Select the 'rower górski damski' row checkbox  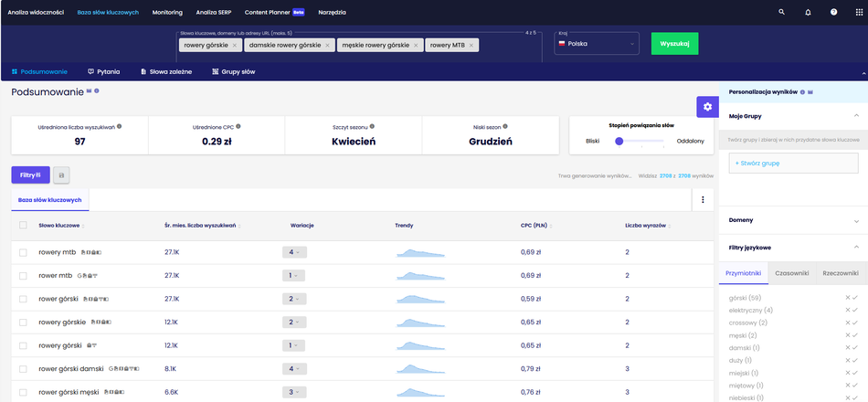pyautogui.click(x=23, y=369)
